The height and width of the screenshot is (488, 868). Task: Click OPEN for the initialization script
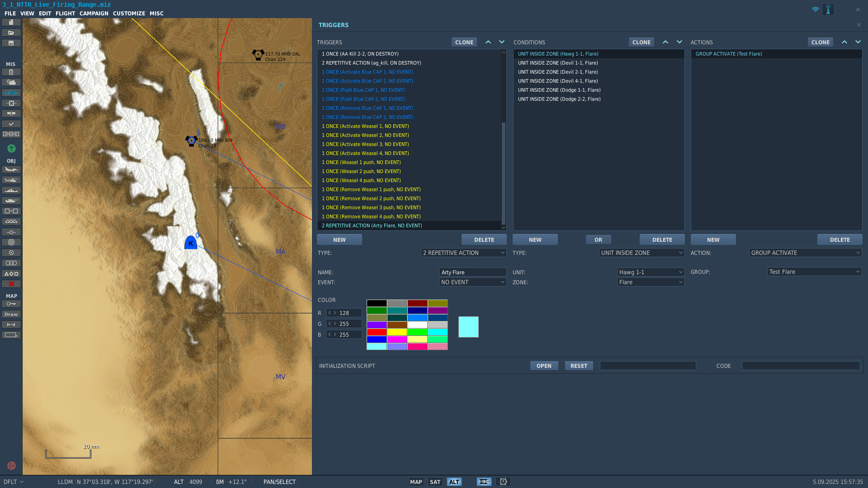(x=544, y=366)
